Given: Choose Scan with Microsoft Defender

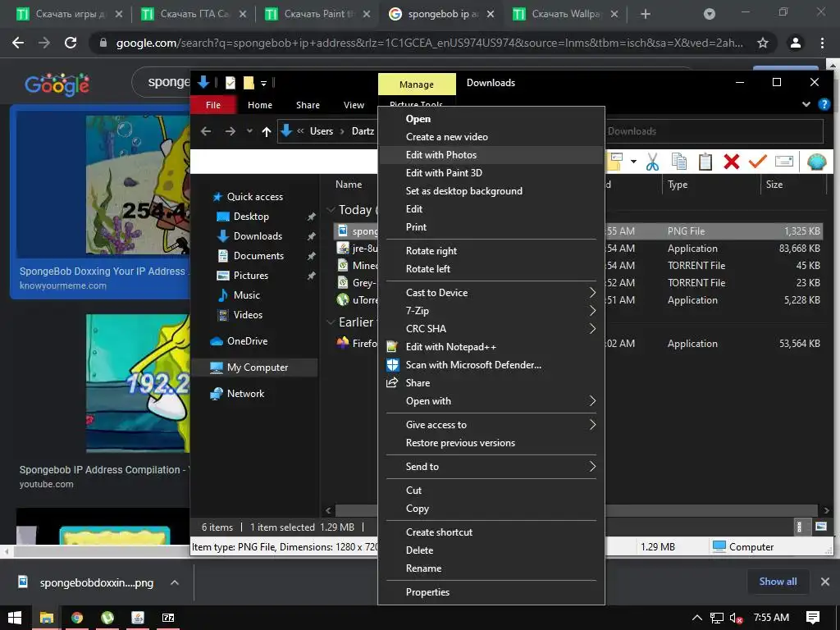Looking at the screenshot, I should [x=491, y=365].
